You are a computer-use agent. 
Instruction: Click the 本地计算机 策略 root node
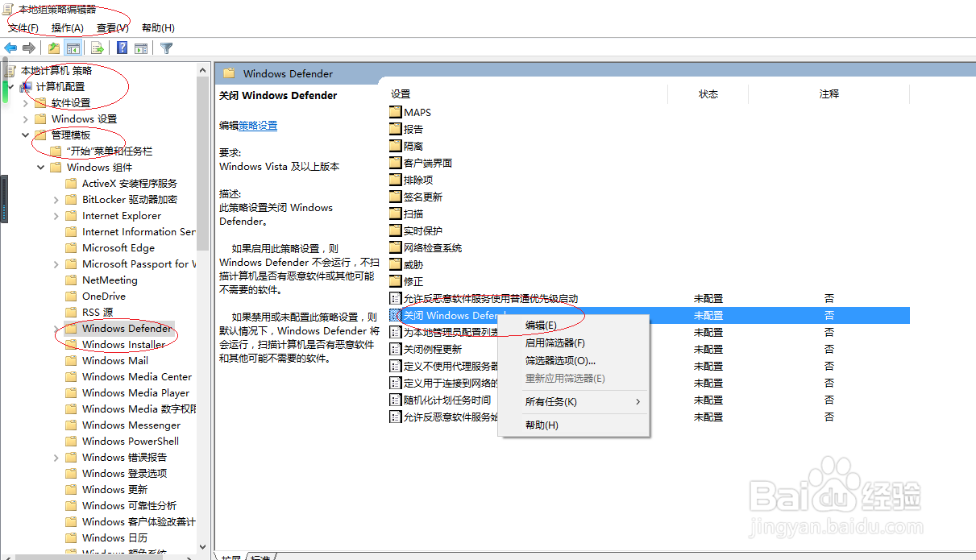pyautogui.click(x=56, y=70)
